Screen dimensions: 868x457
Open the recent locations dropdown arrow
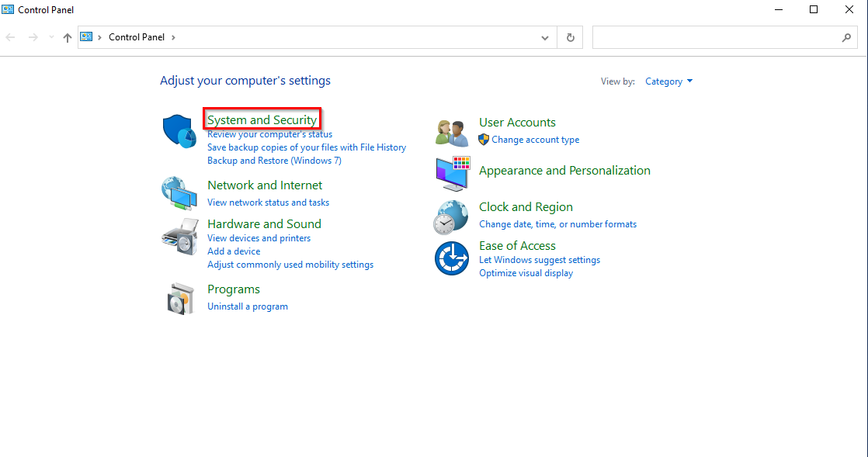coord(51,37)
